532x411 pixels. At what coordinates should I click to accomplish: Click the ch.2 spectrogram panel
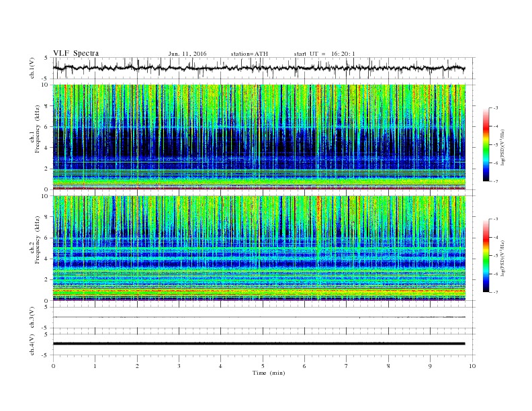pyautogui.click(x=259, y=248)
